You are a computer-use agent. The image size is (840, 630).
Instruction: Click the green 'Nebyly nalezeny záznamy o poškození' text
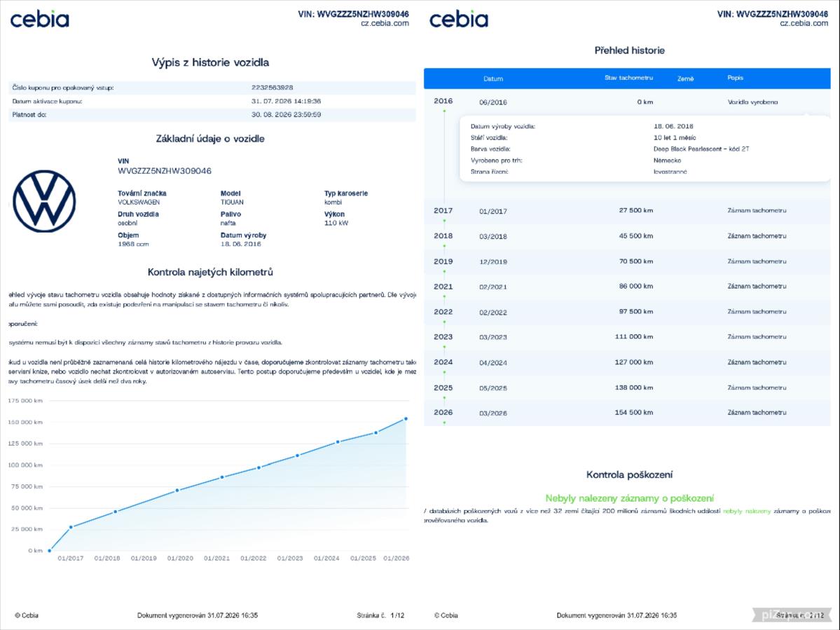click(629, 498)
